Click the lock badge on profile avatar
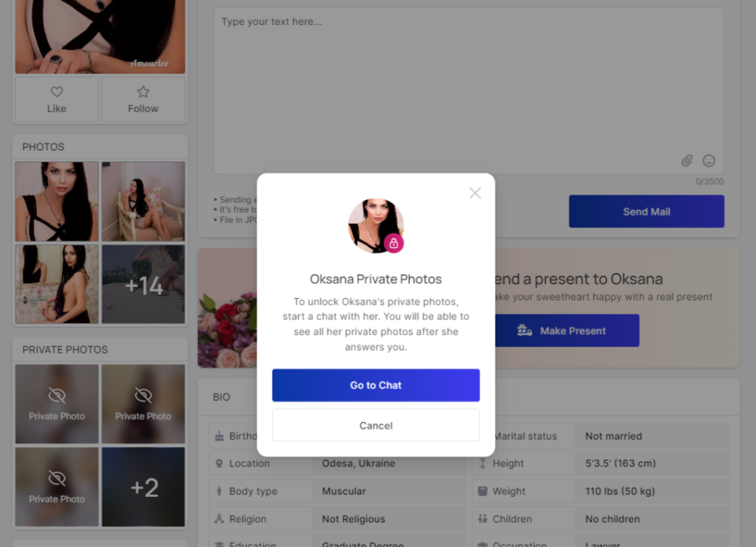The width and height of the screenshot is (756, 547). (394, 243)
